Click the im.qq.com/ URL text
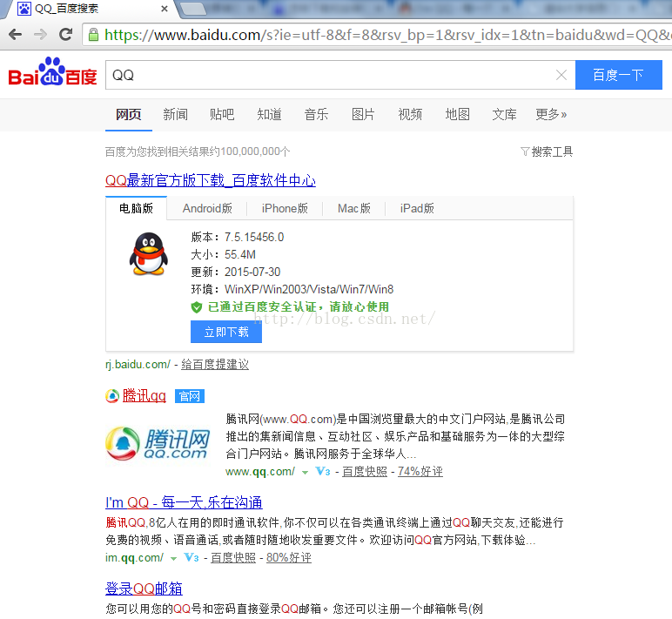 pyautogui.click(x=134, y=558)
